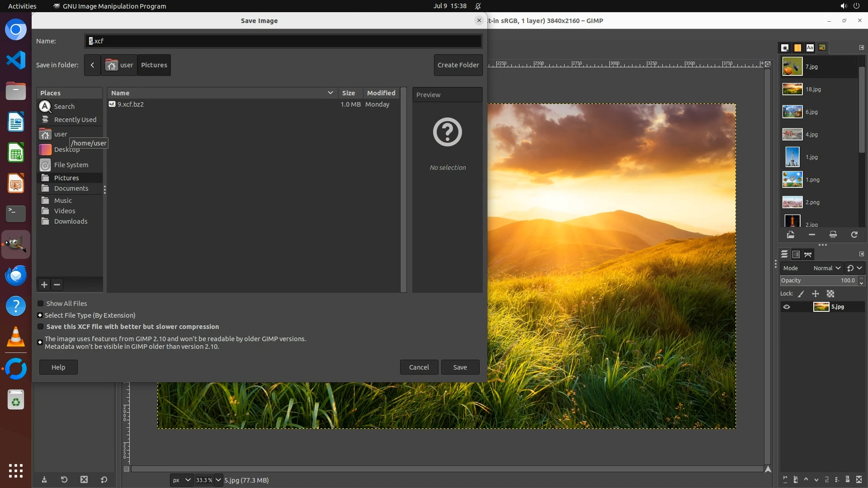Click the lock pixels brush icon

[801, 294]
